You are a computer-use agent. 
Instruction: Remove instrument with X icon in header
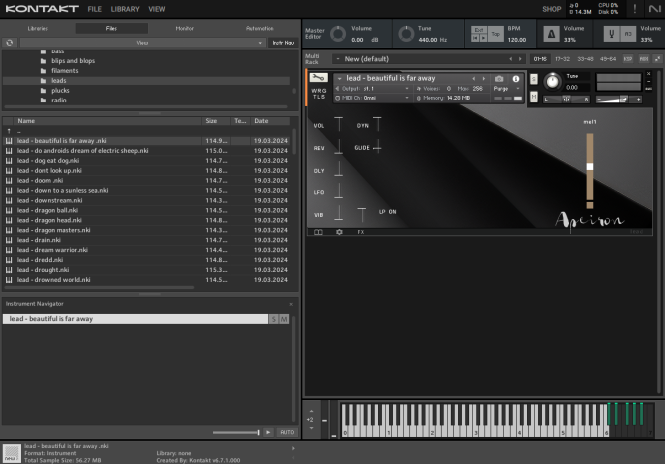coord(648,74)
